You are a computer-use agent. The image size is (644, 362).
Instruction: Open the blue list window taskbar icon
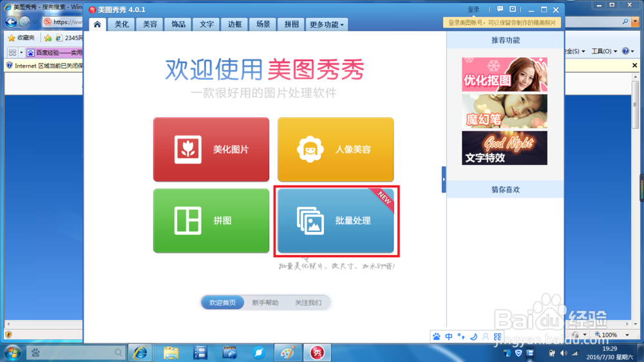tap(200, 352)
